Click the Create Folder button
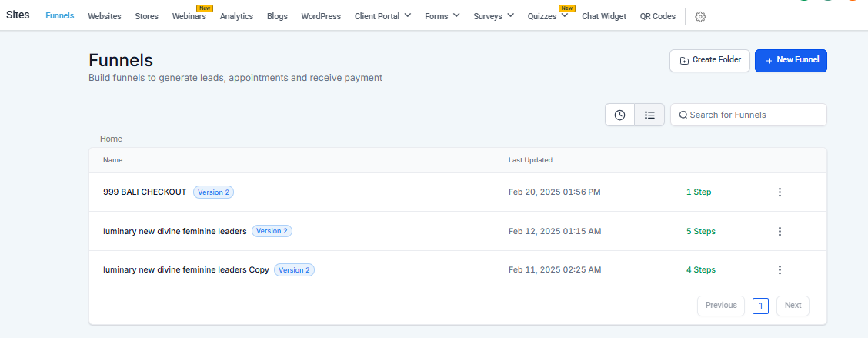The width and height of the screenshot is (868, 338). pos(709,60)
